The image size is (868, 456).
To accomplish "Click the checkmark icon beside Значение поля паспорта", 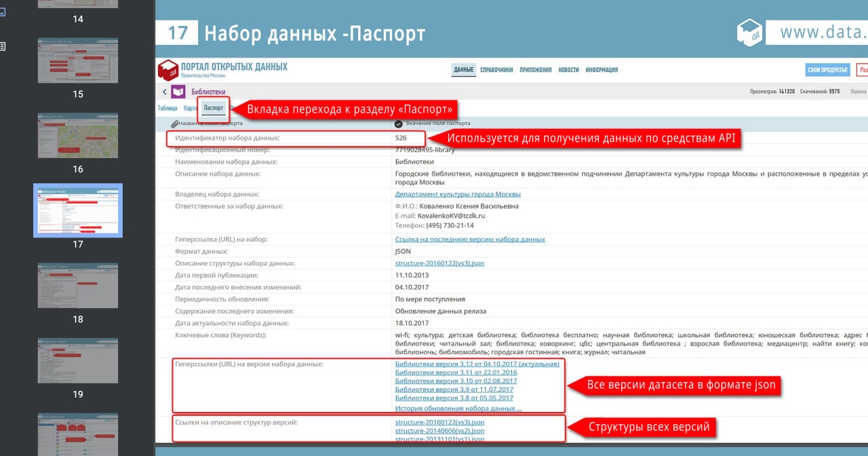I will (399, 123).
